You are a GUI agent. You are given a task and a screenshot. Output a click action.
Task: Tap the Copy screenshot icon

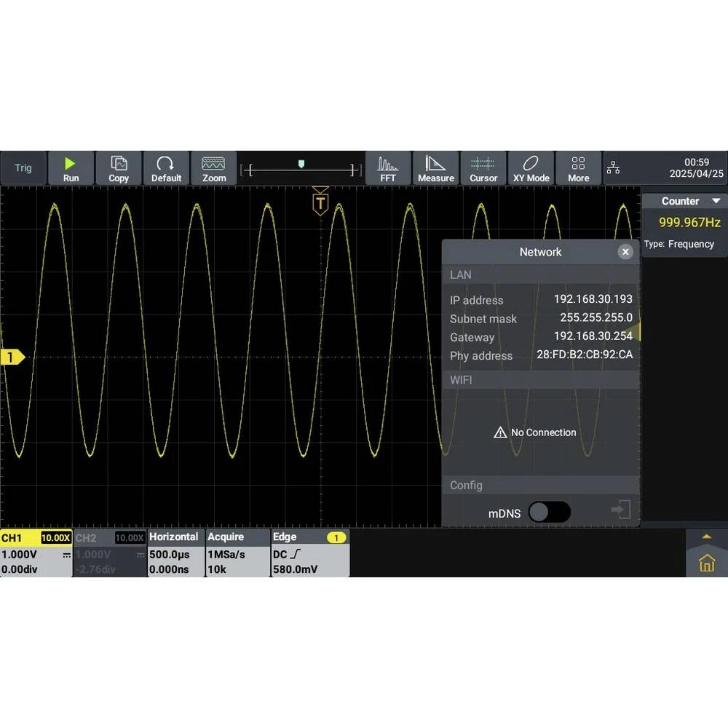119,168
